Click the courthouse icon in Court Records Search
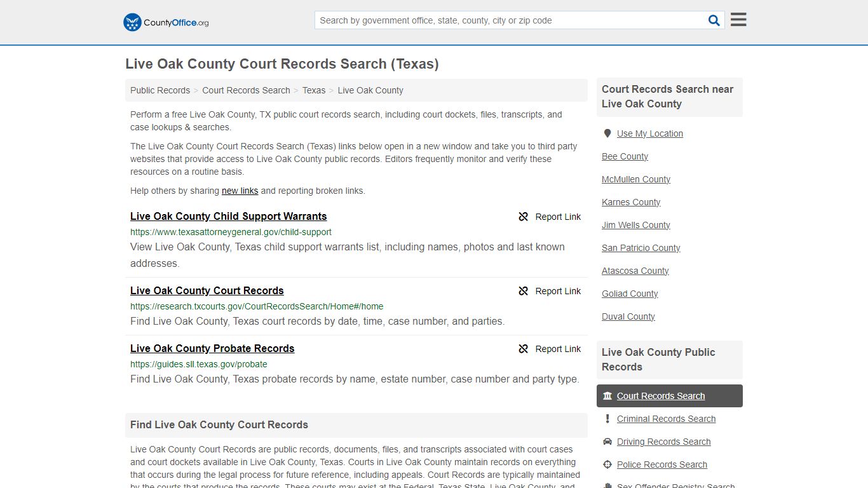Viewport: 868px width, 488px height. click(607, 396)
